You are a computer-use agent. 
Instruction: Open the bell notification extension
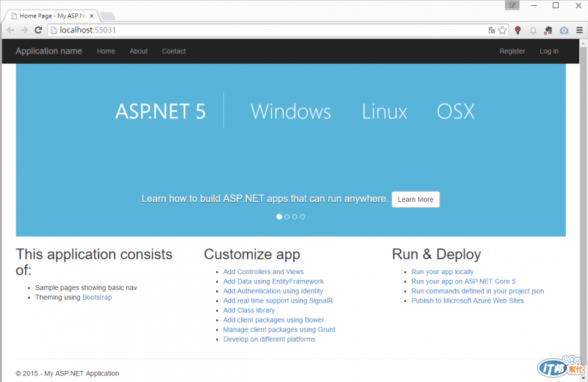pos(533,30)
